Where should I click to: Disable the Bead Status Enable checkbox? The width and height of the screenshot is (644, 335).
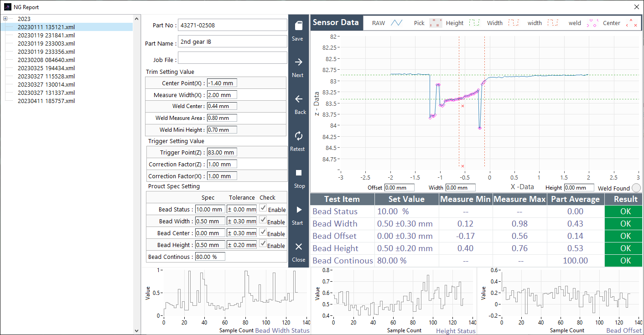263,208
